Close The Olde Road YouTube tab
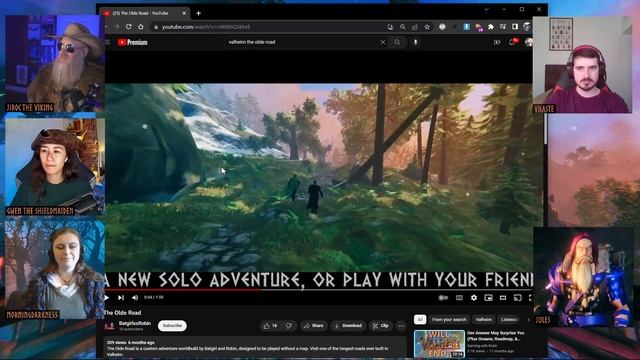Screen dimensions: 640x360 [184, 13]
